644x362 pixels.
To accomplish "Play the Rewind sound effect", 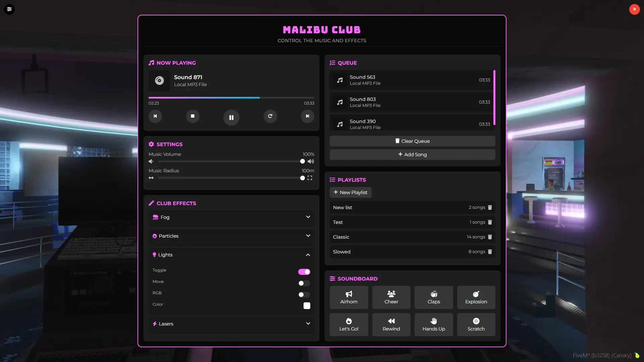I will (391, 325).
